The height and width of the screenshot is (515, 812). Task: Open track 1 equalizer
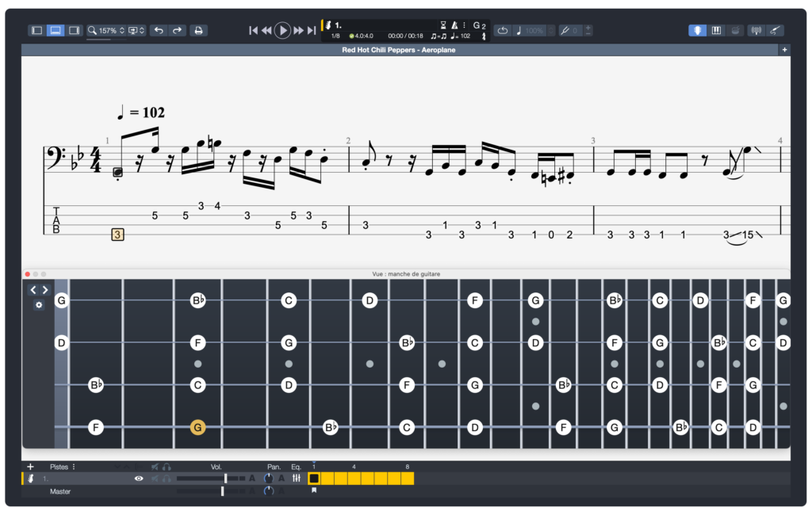pyautogui.click(x=297, y=479)
